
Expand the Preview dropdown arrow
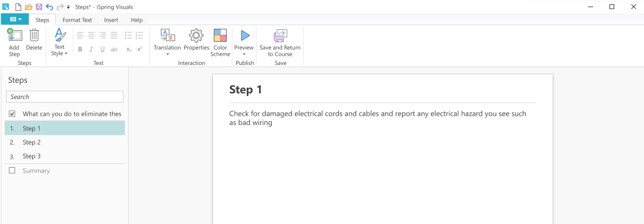pyautogui.click(x=244, y=54)
